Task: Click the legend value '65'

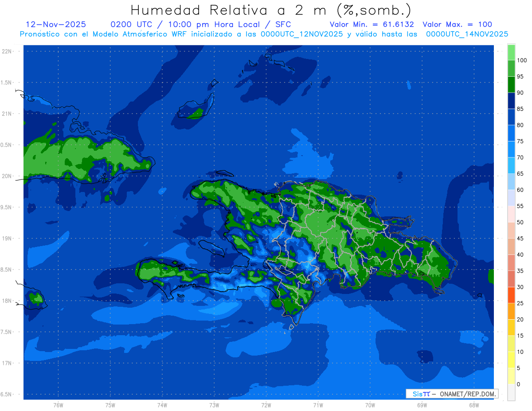Action: 520,174
